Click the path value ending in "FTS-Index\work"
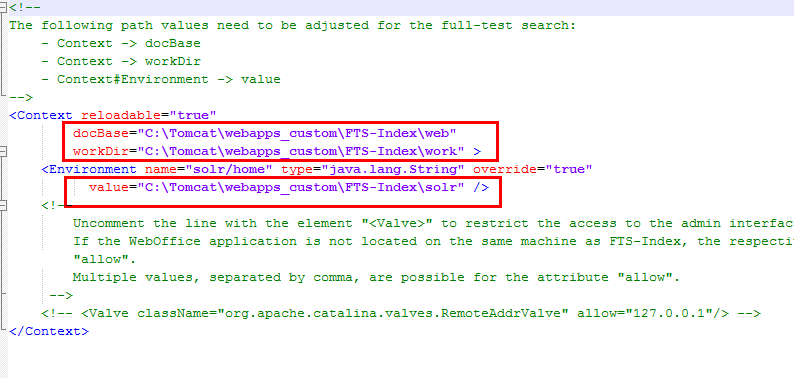This screenshot has width=794, height=378. click(x=301, y=151)
